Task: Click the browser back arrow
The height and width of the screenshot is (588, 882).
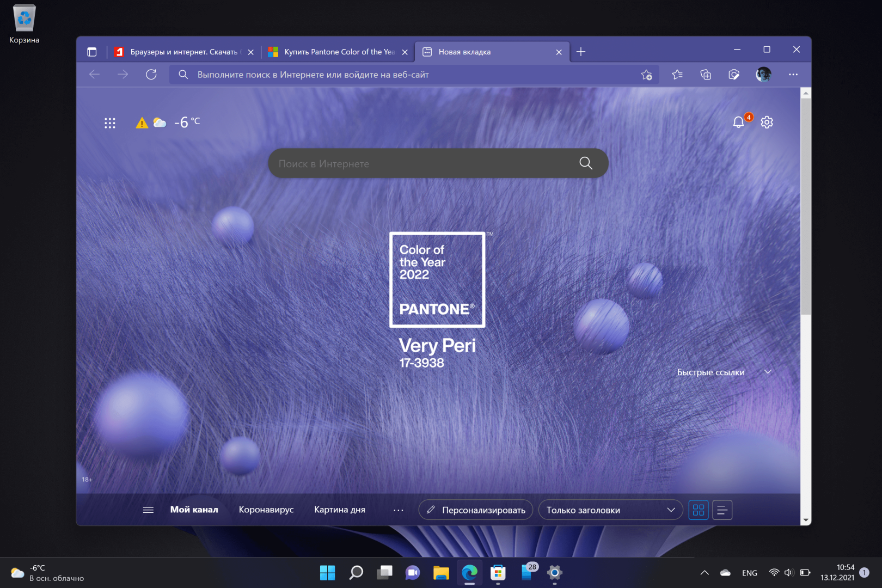Action: click(x=95, y=75)
